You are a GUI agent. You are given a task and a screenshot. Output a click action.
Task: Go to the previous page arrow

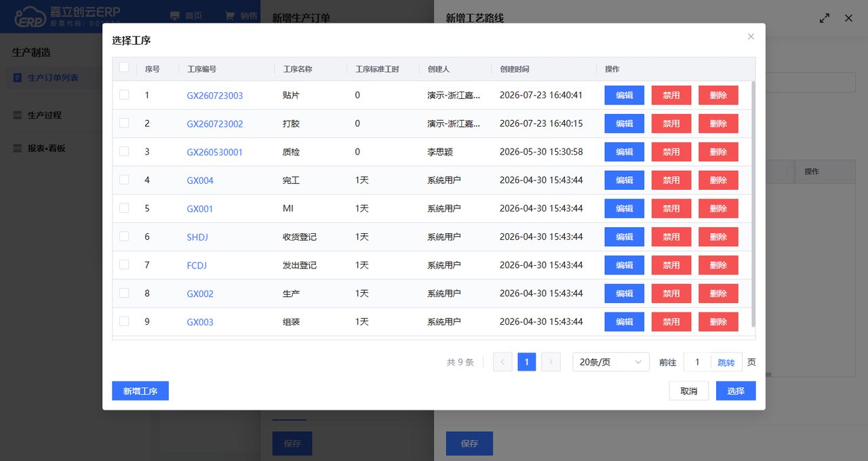(502, 362)
